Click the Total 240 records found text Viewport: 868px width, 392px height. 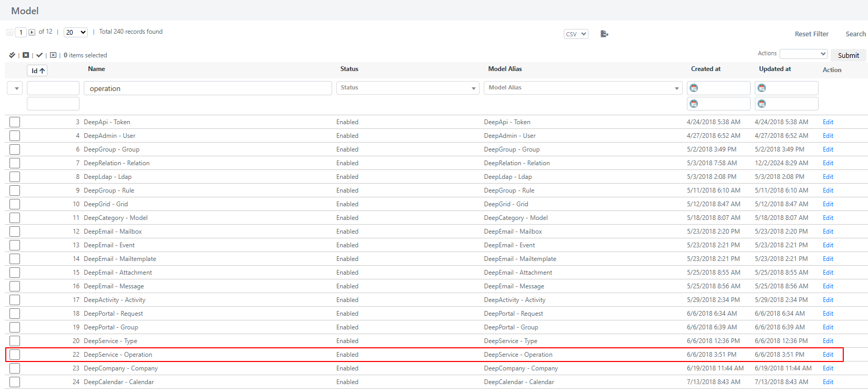131,32
